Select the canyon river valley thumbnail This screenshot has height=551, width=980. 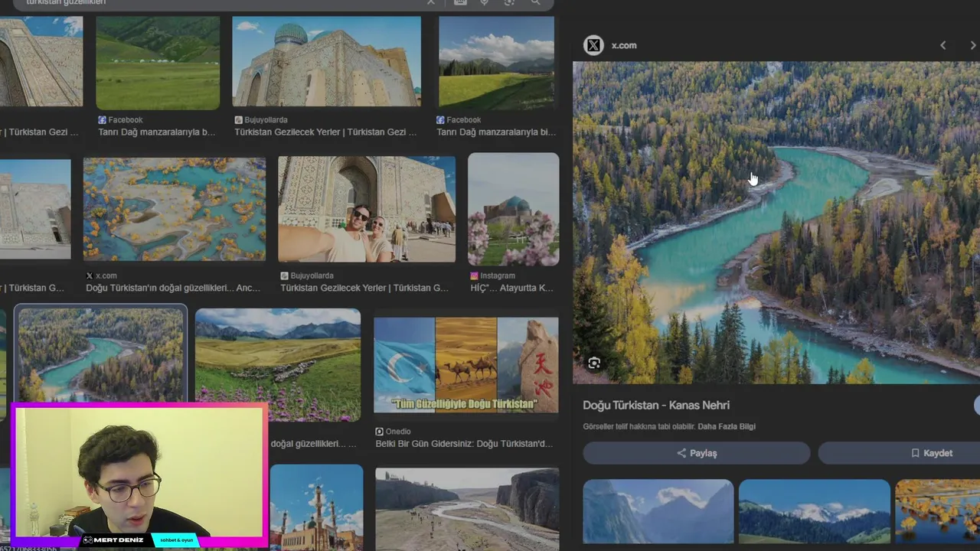tap(467, 510)
